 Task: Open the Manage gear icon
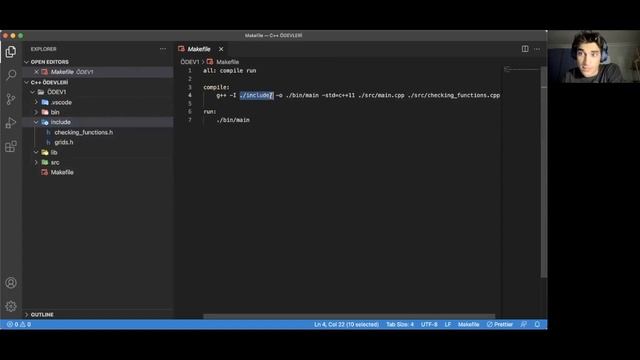(11, 306)
